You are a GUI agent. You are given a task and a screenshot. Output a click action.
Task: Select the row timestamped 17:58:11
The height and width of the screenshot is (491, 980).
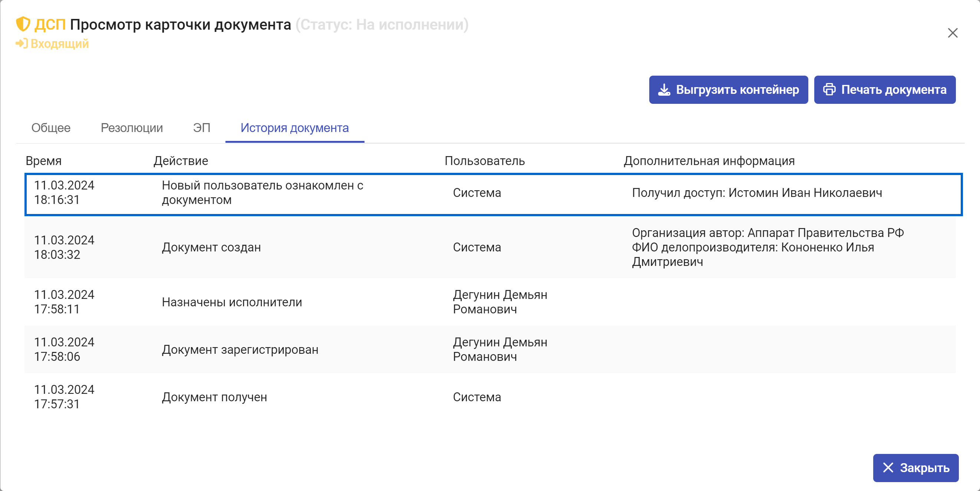[x=490, y=302]
